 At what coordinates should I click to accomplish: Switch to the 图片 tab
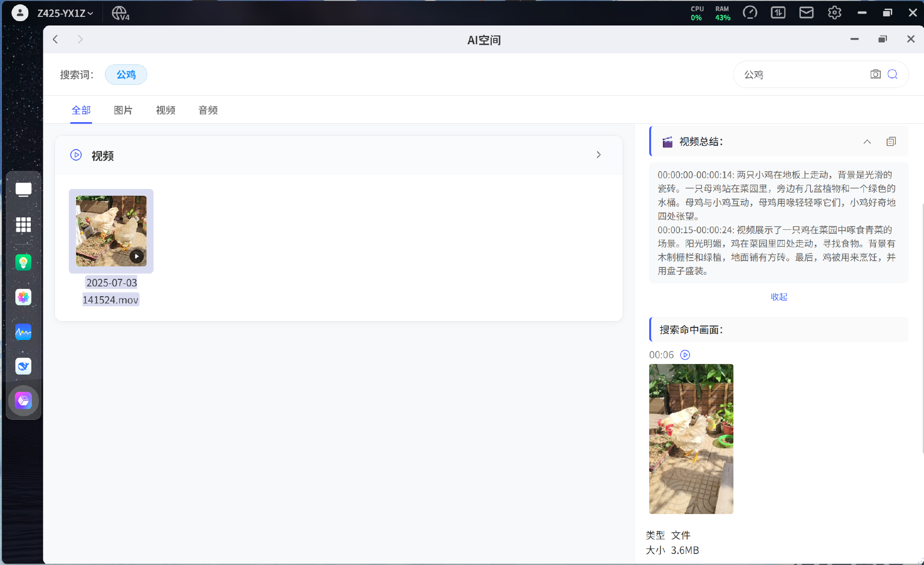[x=123, y=110]
